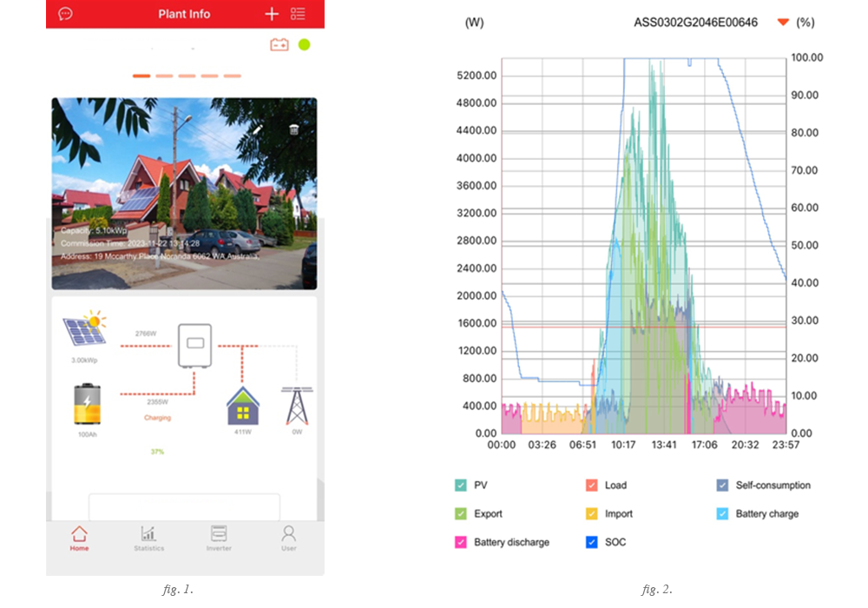Open the User tab
The width and height of the screenshot is (868, 608).
[x=288, y=539]
